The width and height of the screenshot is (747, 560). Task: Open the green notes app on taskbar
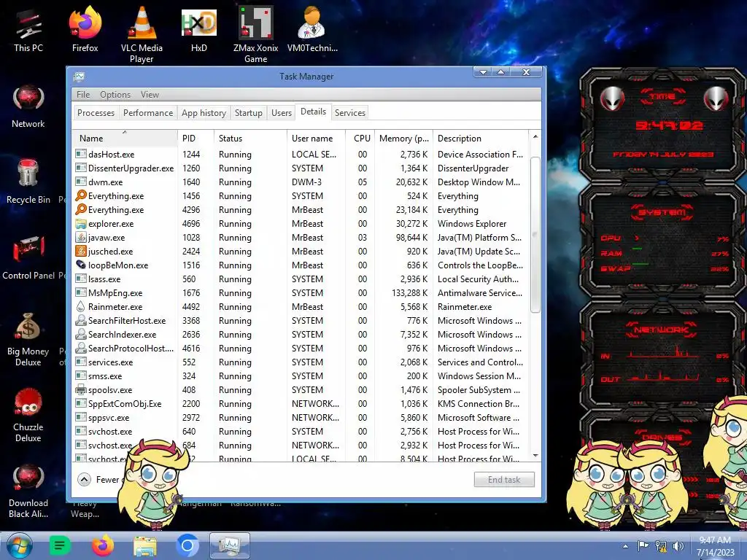click(x=60, y=545)
